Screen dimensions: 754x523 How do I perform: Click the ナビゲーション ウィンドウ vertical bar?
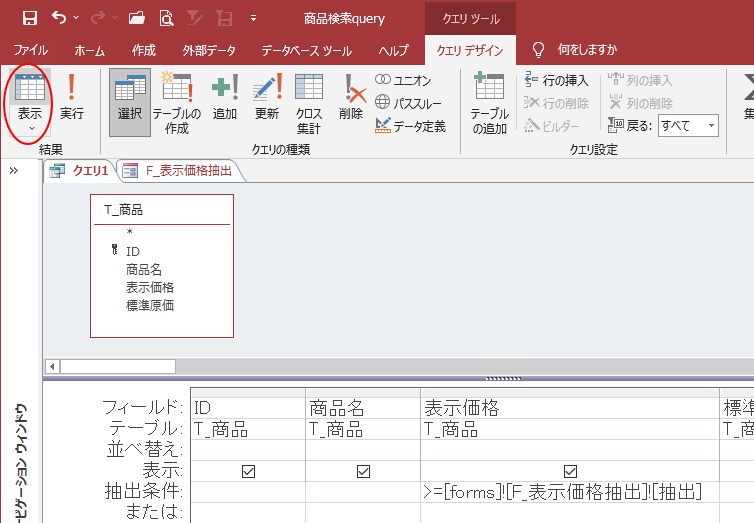(22, 461)
